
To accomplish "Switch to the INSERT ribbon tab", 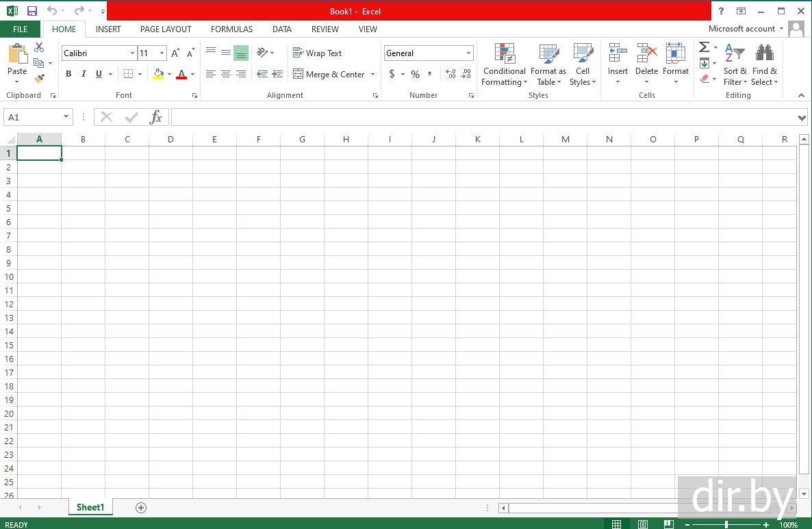I will click(x=108, y=29).
